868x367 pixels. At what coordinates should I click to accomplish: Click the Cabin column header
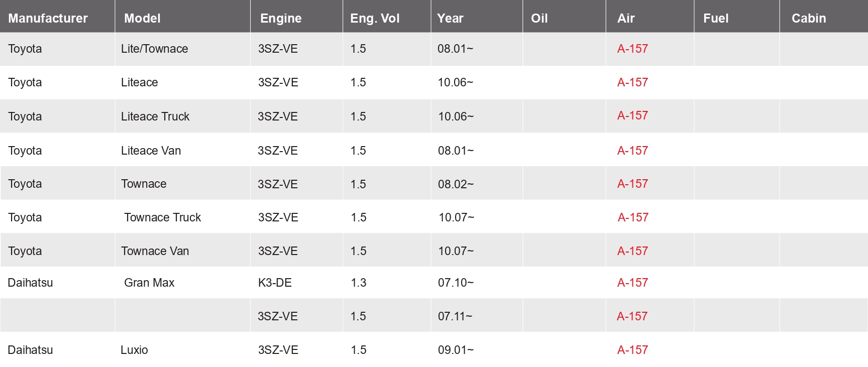[x=809, y=18]
